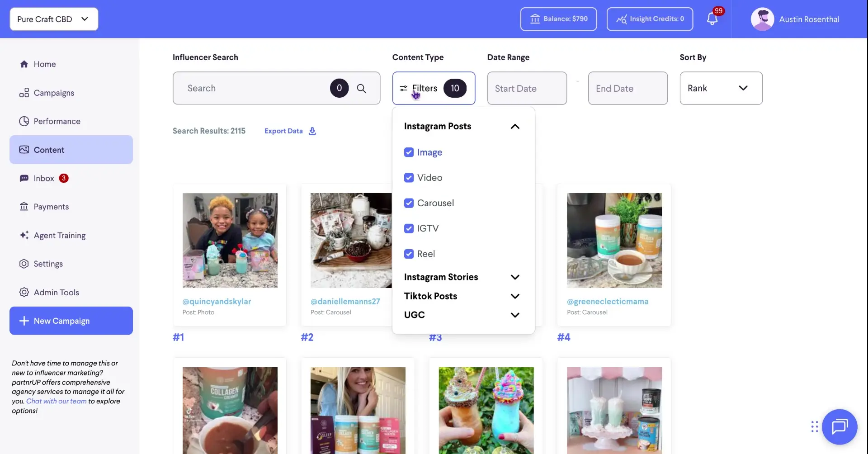Open the Home sidebar icon
Image resolution: width=868 pixels, height=454 pixels.
coord(25,64)
